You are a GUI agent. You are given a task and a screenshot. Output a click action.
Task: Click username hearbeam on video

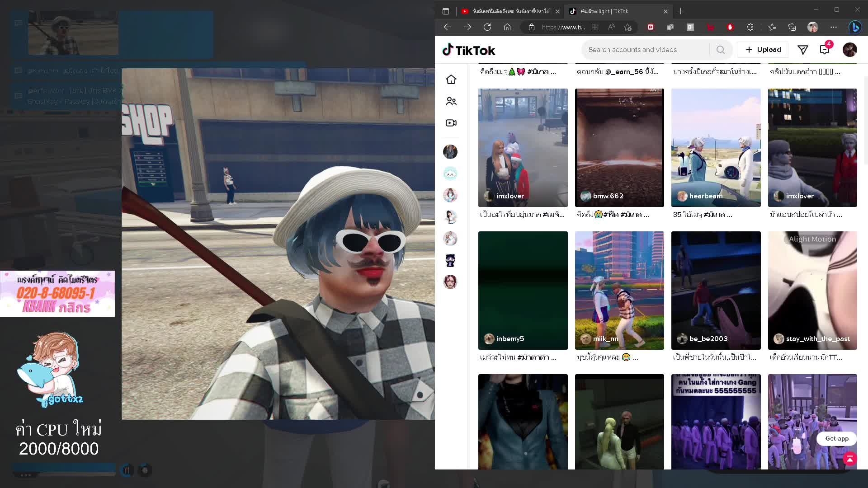706,196
